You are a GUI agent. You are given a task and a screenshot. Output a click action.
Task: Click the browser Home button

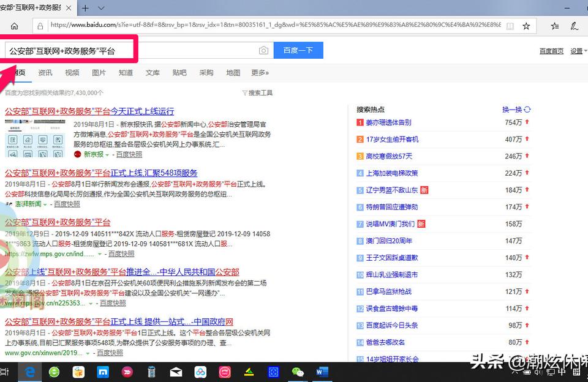click(15, 26)
